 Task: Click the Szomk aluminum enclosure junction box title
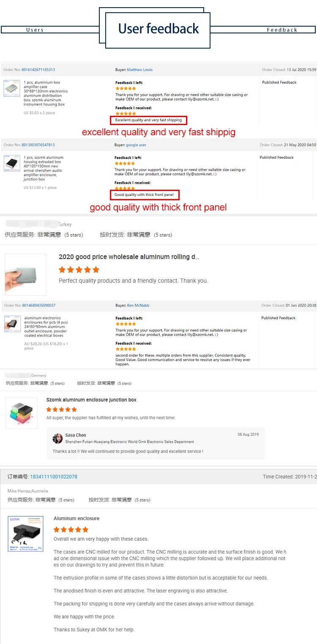[91, 400]
